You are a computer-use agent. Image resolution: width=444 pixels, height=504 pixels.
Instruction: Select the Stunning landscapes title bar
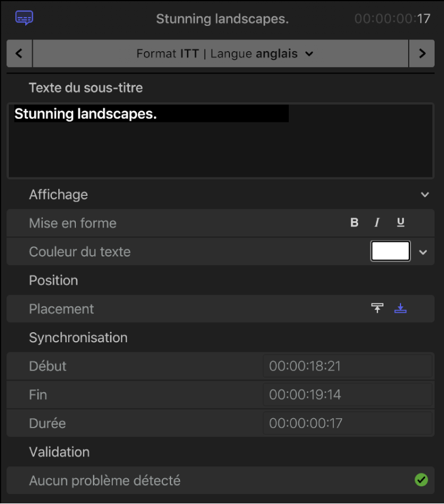(x=222, y=18)
